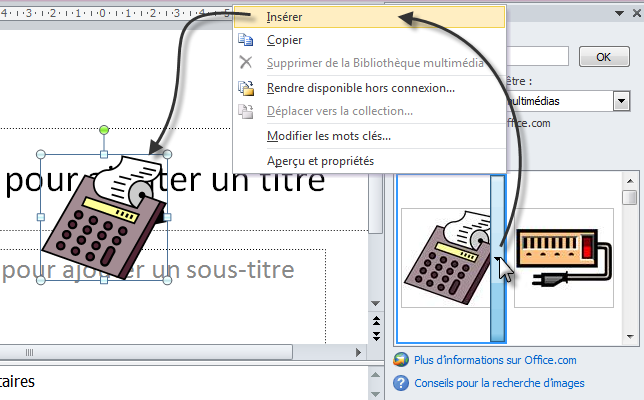Click the slide vertical scroll down arrow

click(x=375, y=303)
